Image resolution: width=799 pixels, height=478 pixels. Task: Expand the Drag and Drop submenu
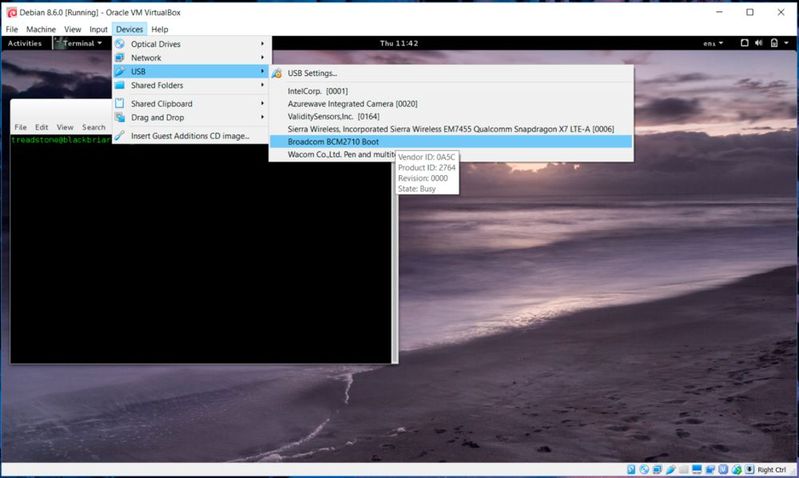[191, 117]
